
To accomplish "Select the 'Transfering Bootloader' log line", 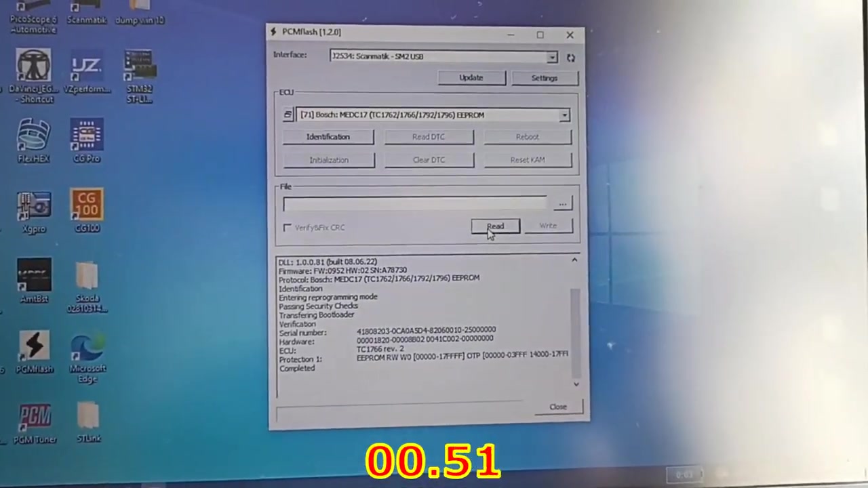I will coord(317,314).
